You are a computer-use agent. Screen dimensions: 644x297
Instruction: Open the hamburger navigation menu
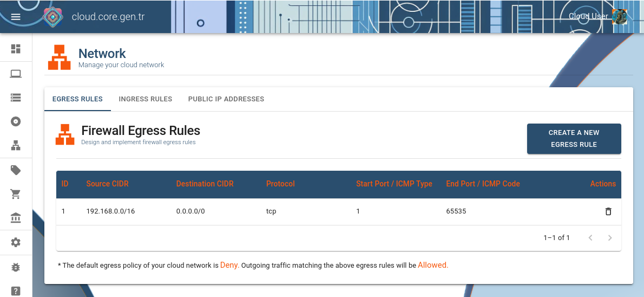click(x=16, y=16)
